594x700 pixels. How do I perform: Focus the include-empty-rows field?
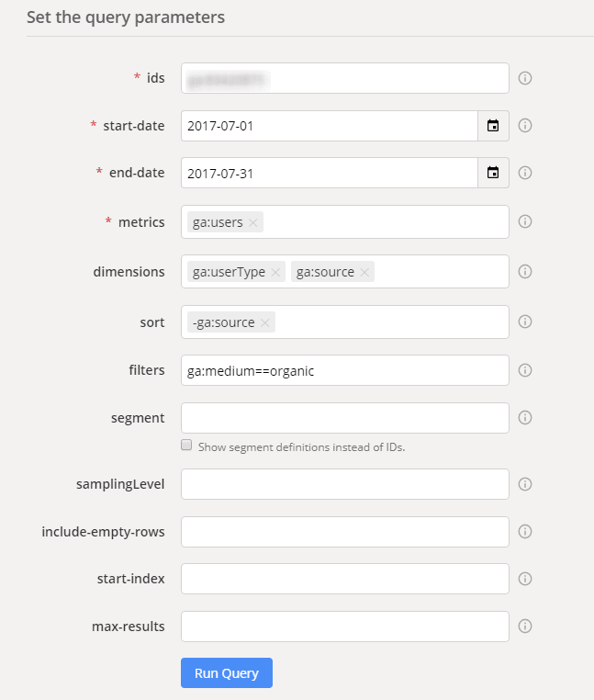coord(345,532)
